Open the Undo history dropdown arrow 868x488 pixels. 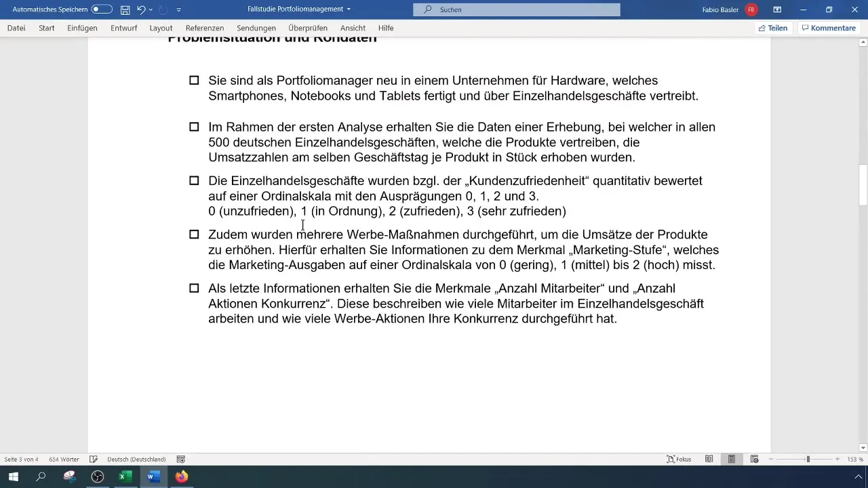click(151, 9)
